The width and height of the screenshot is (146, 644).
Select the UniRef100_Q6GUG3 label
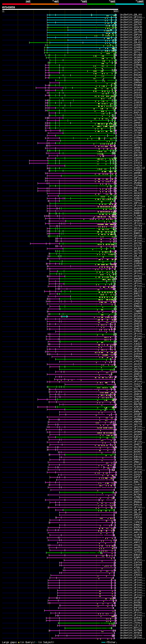click(131, 93)
